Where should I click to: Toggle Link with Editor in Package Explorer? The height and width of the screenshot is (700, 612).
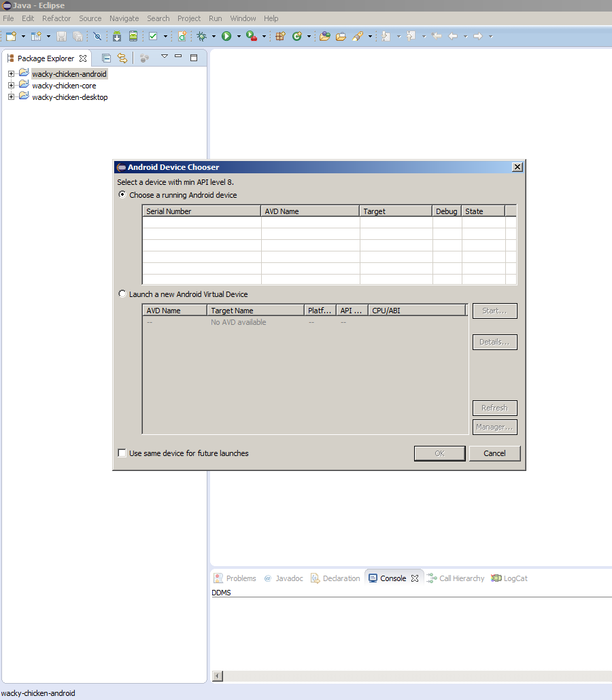coord(122,58)
